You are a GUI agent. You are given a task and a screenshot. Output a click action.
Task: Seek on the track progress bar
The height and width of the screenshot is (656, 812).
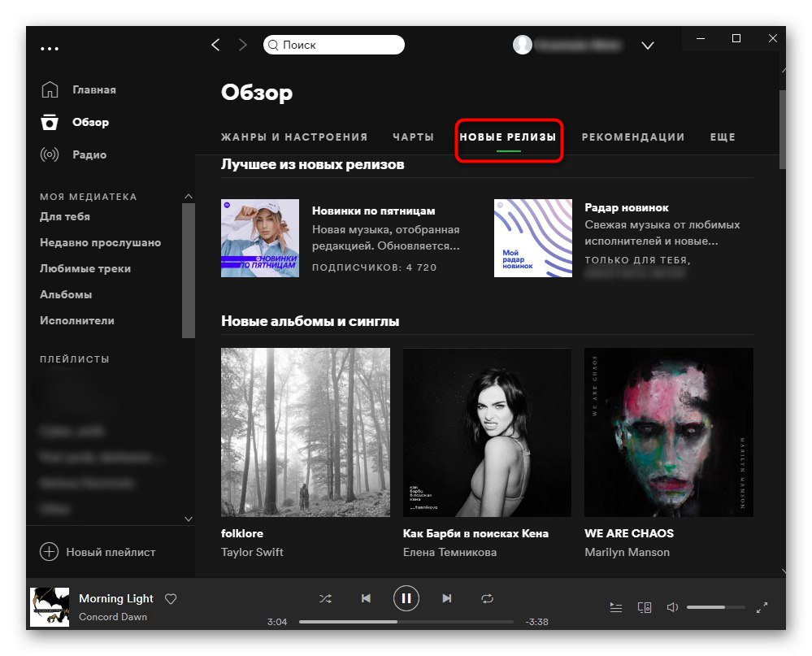(x=406, y=622)
